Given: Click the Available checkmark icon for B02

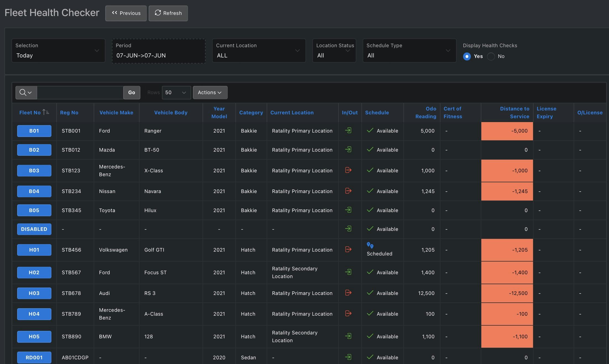Looking at the screenshot, I should coord(370,149).
